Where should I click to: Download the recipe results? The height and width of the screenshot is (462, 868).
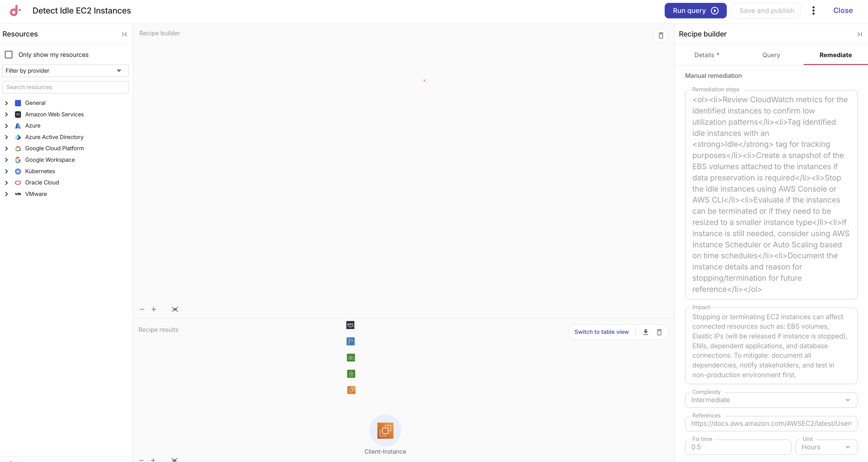(646, 332)
